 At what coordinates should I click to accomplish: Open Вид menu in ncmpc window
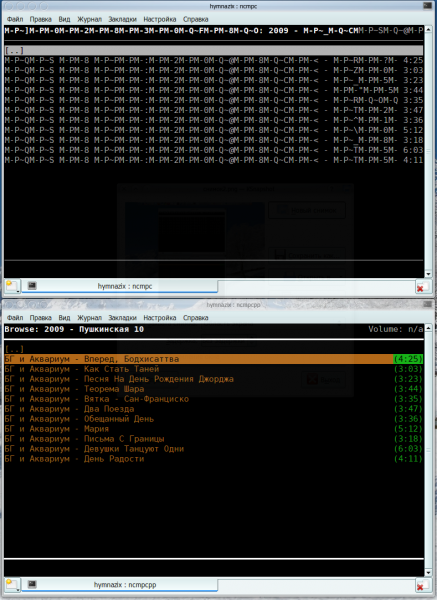(x=64, y=19)
